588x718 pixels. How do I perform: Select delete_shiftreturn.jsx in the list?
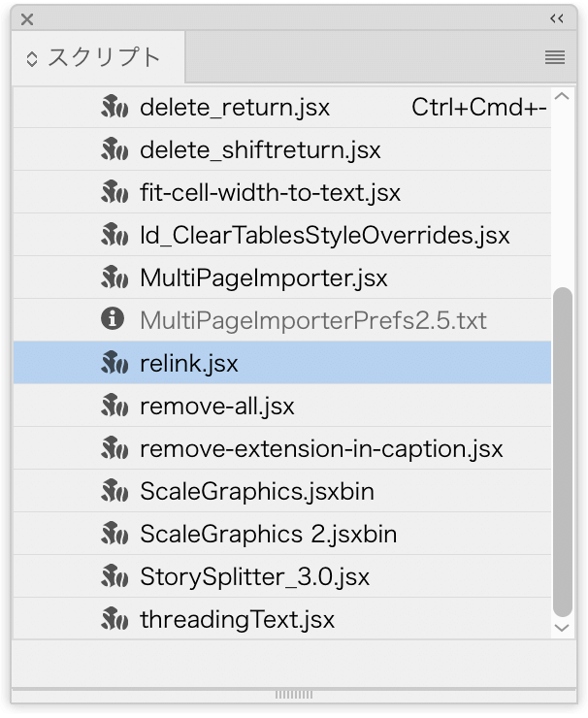click(282, 149)
